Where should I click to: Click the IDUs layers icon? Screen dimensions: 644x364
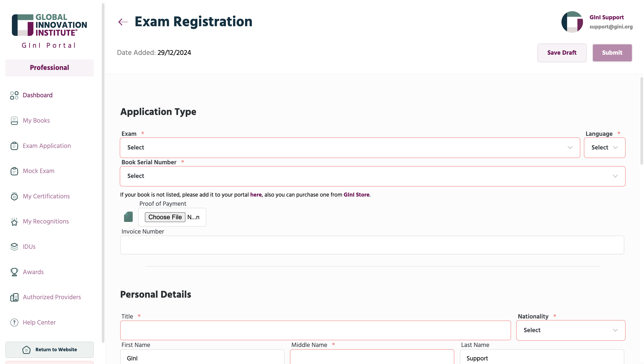[14, 247]
